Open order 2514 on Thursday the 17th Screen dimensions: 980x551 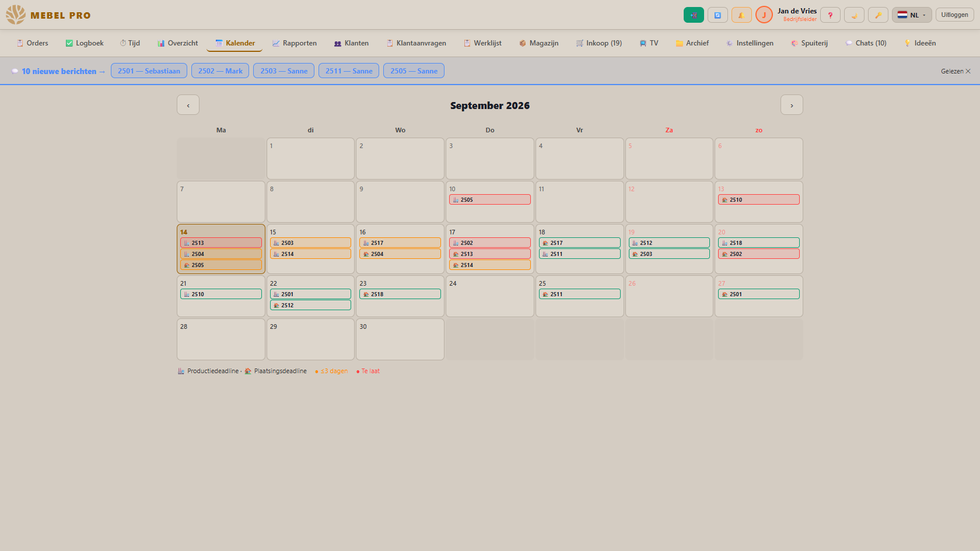(490, 265)
